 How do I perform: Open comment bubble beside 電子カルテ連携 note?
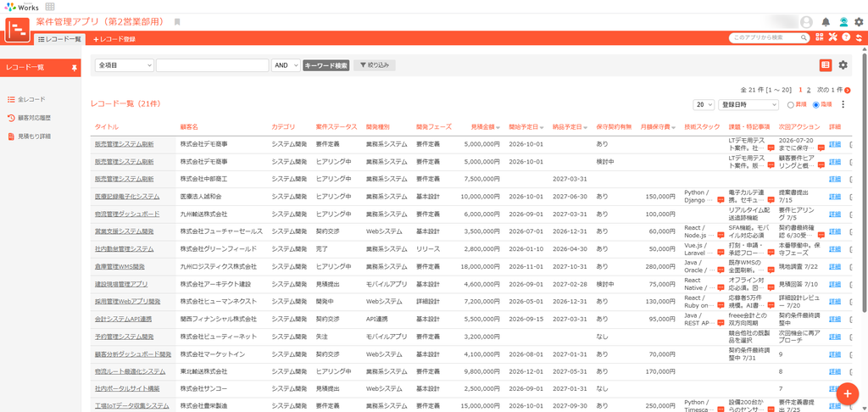pyautogui.click(x=771, y=200)
